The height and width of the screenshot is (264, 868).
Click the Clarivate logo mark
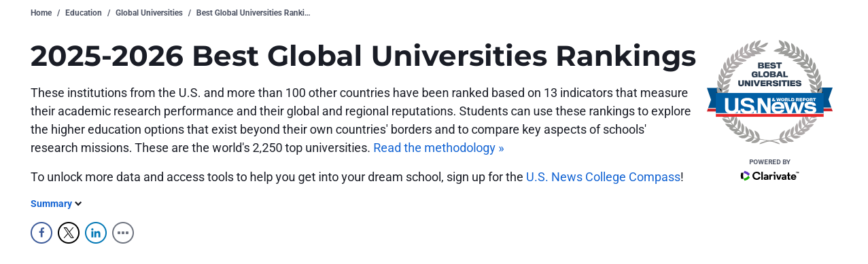coord(746,176)
